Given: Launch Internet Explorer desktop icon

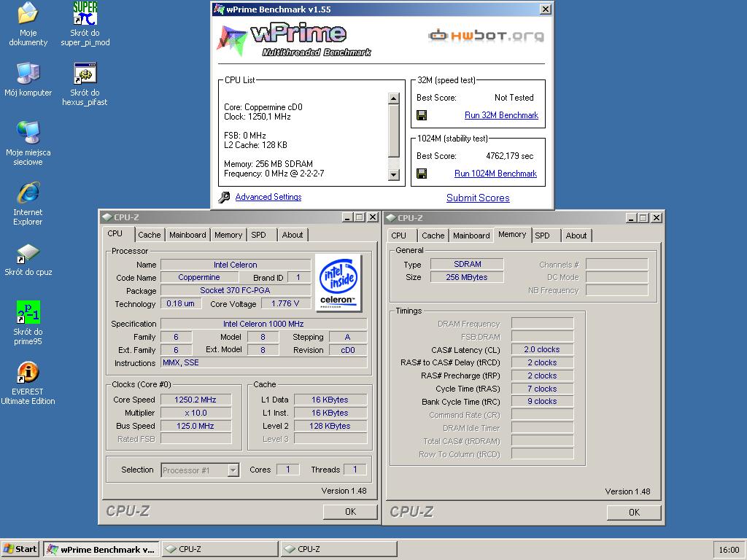Looking at the screenshot, I should 28,203.
